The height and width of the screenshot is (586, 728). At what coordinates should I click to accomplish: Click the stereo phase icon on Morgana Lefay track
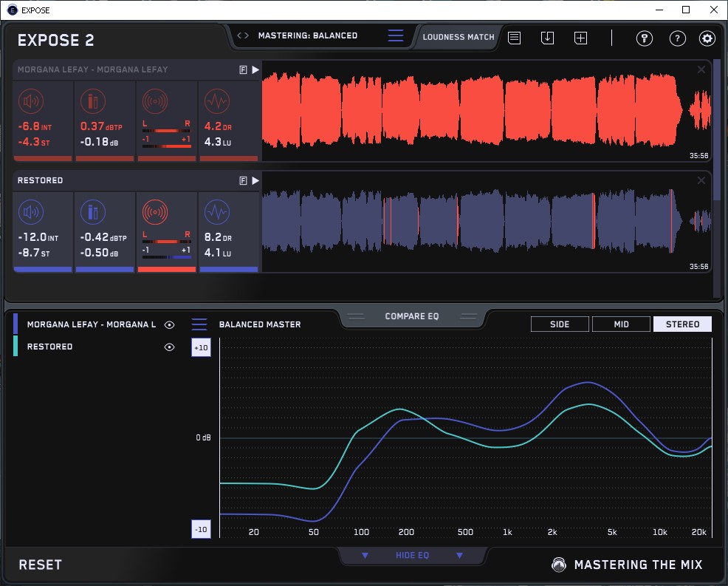[155, 100]
